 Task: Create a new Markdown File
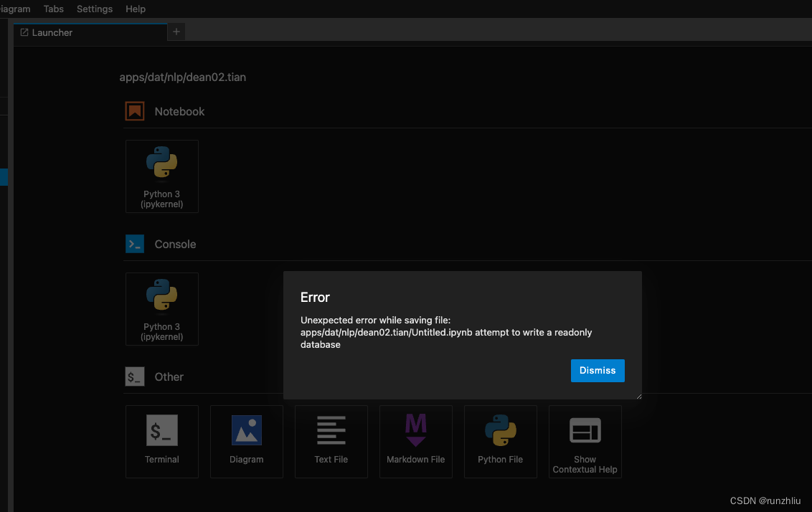coord(416,442)
